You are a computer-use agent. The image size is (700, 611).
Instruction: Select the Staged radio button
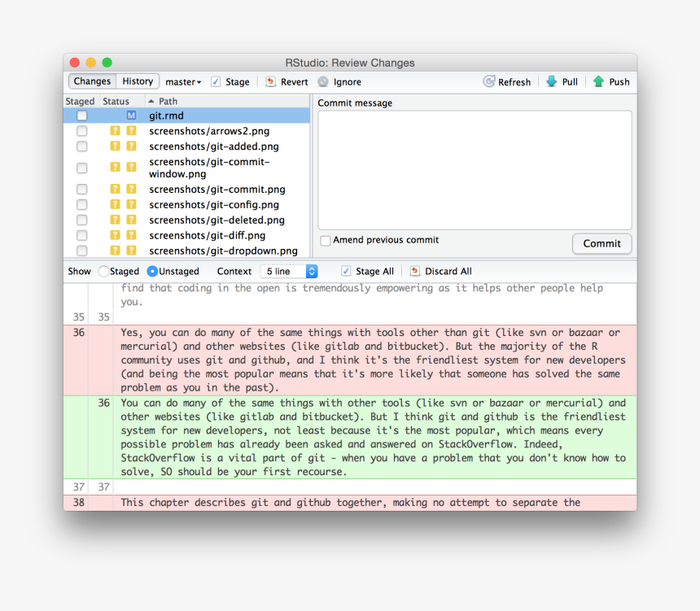(103, 271)
